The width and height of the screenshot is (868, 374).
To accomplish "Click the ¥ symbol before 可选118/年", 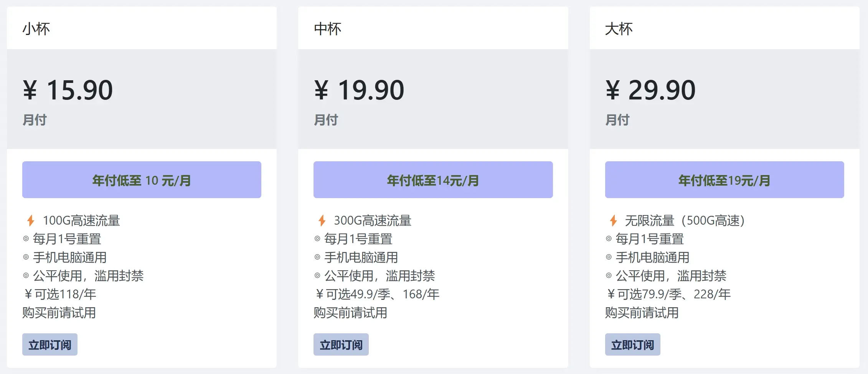I will coord(28,294).
